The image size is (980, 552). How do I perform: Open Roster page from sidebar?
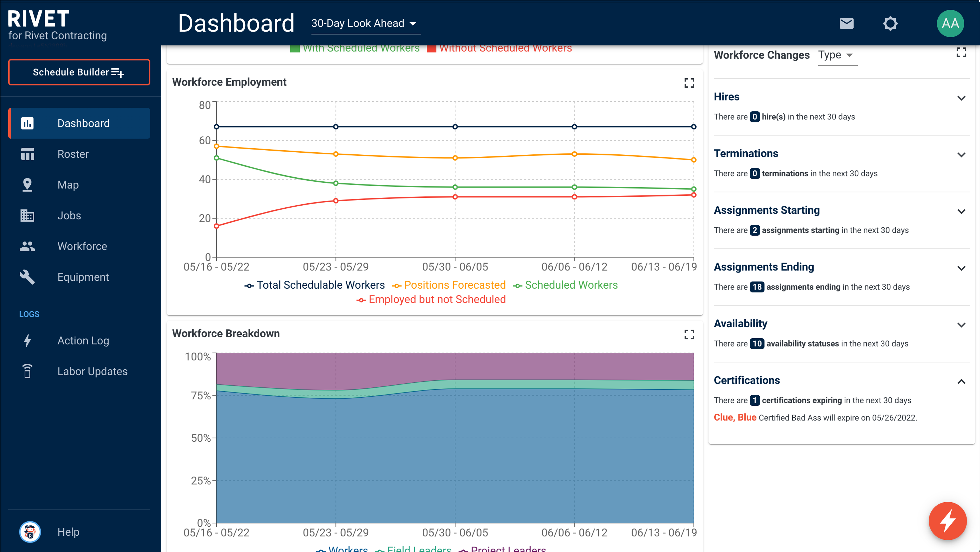(79, 154)
